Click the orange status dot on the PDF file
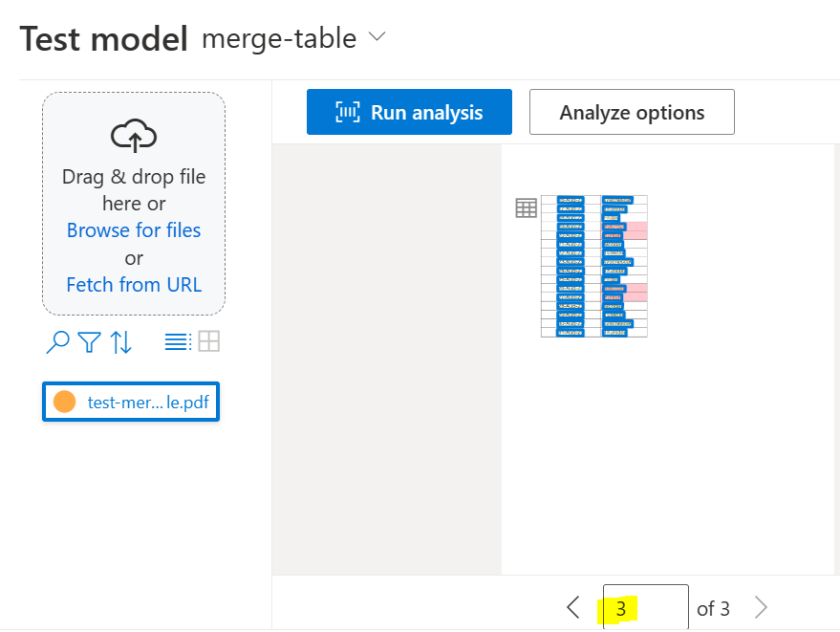The height and width of the screenshot is (632, 840). coord(65,403)
